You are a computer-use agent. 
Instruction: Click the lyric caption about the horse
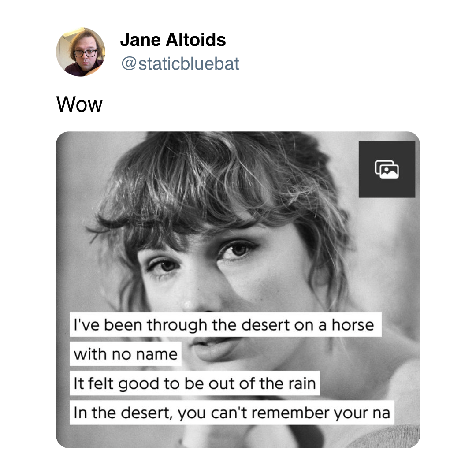click(224, 325)
